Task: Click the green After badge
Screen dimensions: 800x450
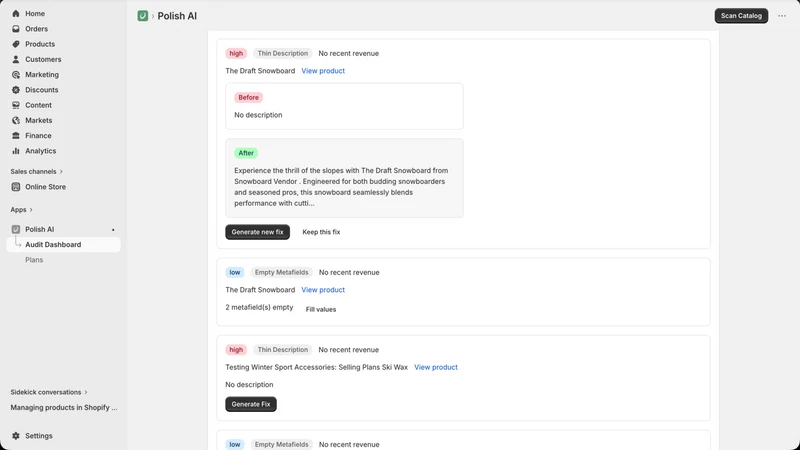Action: [x=246, y=153]
